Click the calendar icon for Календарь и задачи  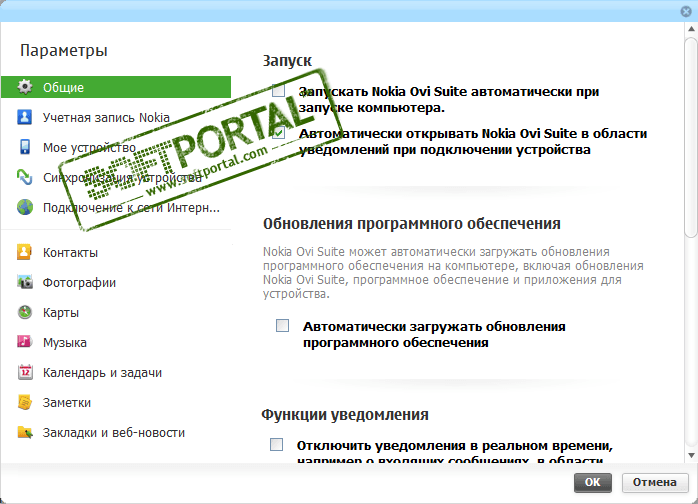pos(25,372)
